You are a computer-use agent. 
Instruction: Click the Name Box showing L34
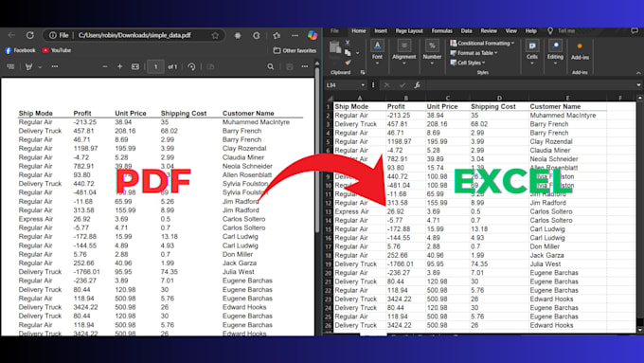pyautogui.click(x=342, y=85)
